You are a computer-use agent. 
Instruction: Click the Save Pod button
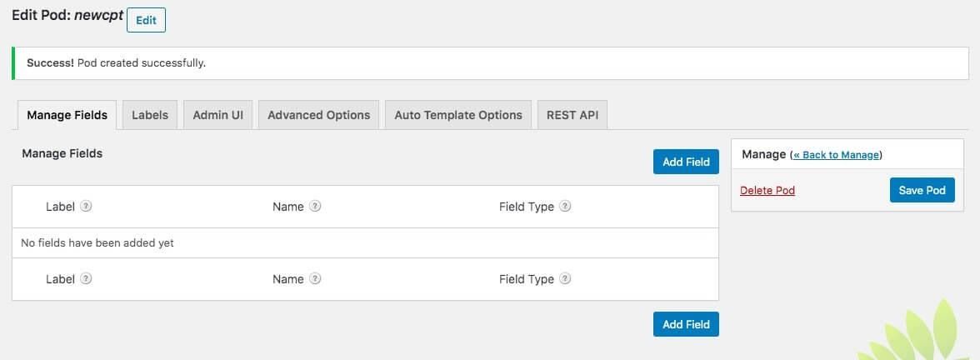tap(922, 190)
